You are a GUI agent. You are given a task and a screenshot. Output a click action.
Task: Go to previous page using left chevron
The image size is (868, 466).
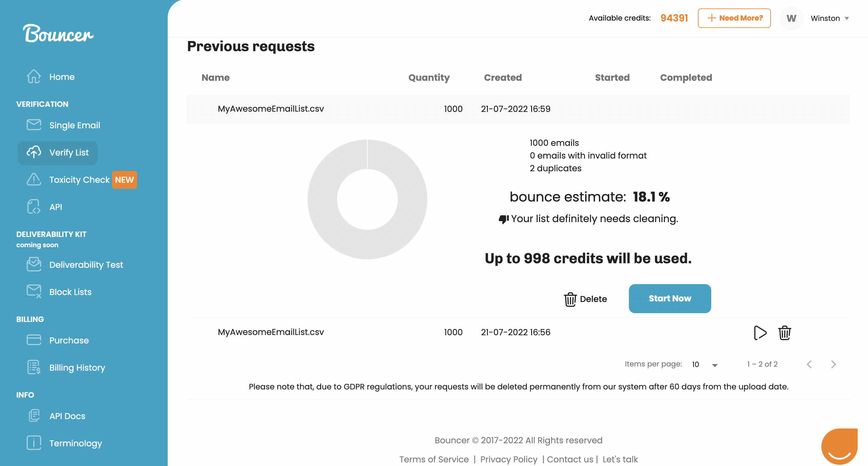point(809,364)
